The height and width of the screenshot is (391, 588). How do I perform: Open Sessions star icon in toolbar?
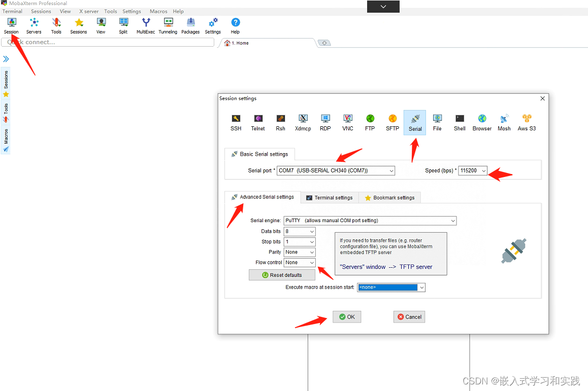point(78,26)
